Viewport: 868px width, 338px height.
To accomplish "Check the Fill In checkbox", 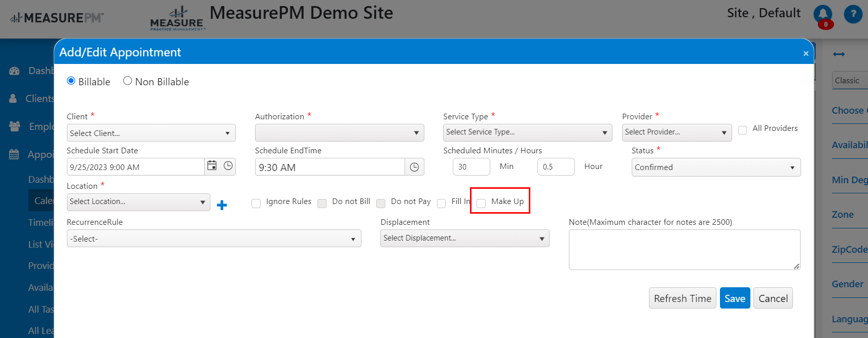I will [442, 203].
